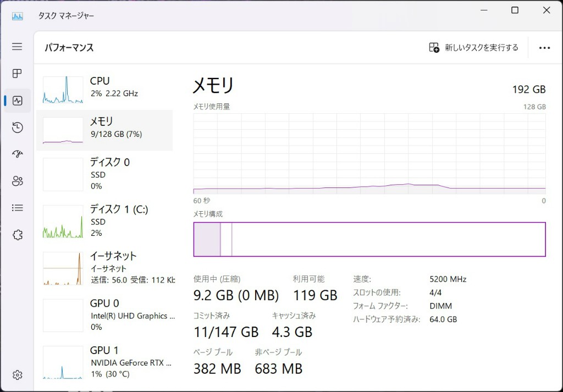Open the App history page icon

pyautogui.click(x=17, y=128)
